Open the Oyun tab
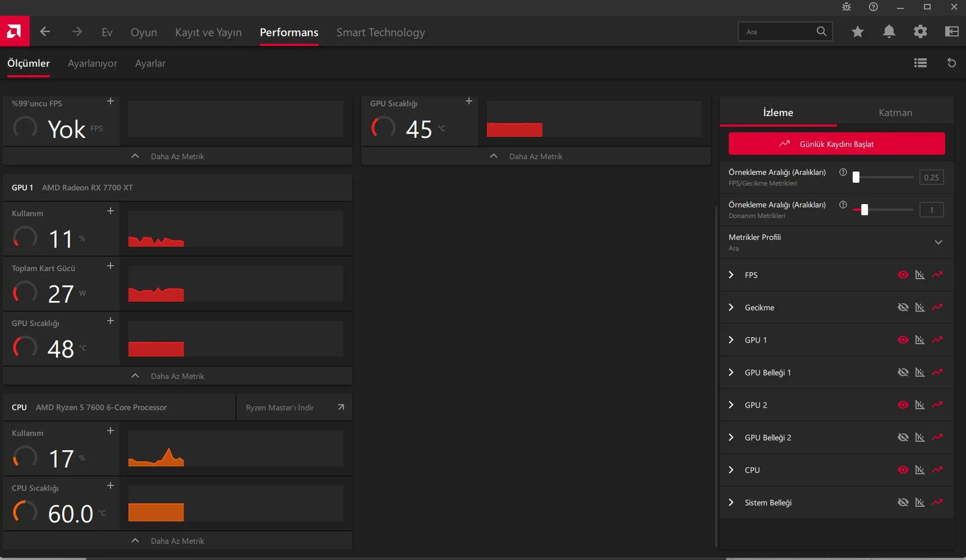Viewport: 966px width, 560px height. pos(144,33)
